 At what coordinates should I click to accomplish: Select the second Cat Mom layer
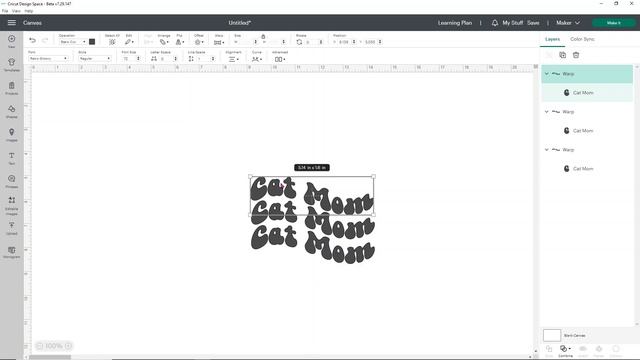tap(587, 131)
